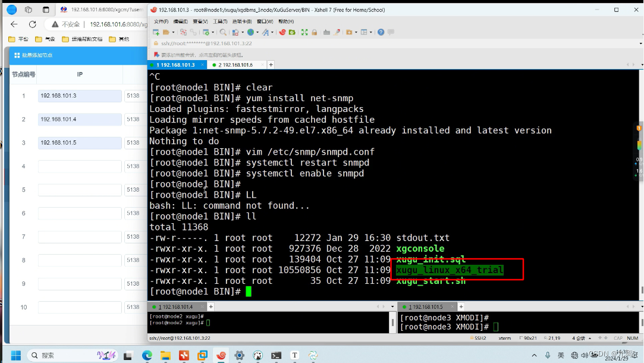Screen dimensions: 644x363
Task: Click the New Session icon in Xshell toolbar
Action: click(x=156, y=32)
